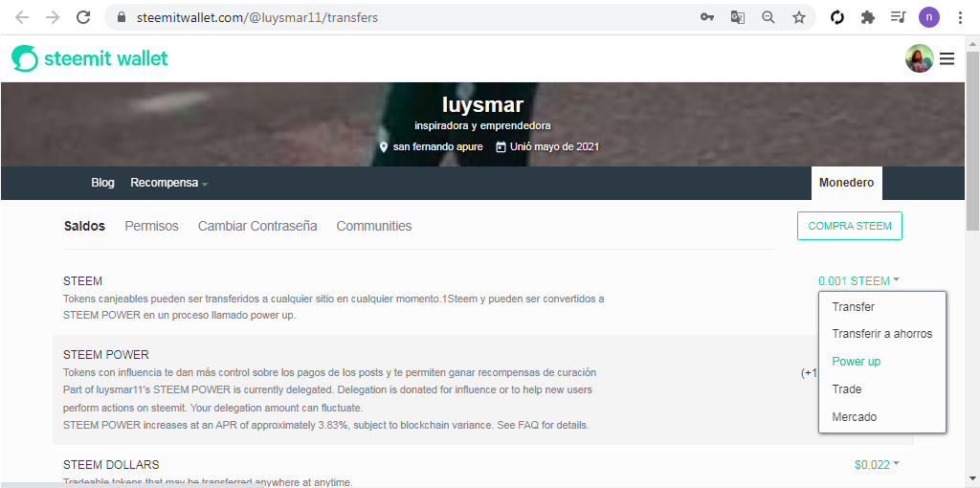Choose Transferir a ahorros option
980x488 pixels.
point(881,334)
